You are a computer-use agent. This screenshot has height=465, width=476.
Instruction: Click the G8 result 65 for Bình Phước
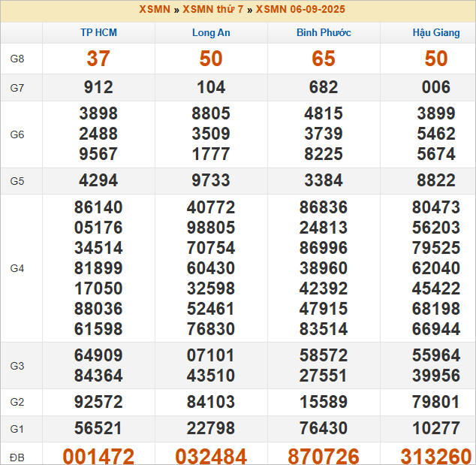pos(324,59)
